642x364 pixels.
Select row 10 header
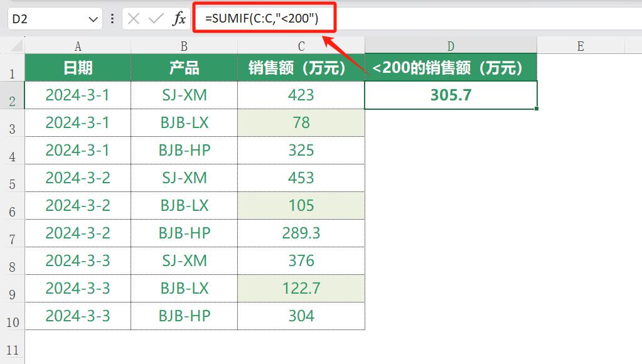[13, 316]
